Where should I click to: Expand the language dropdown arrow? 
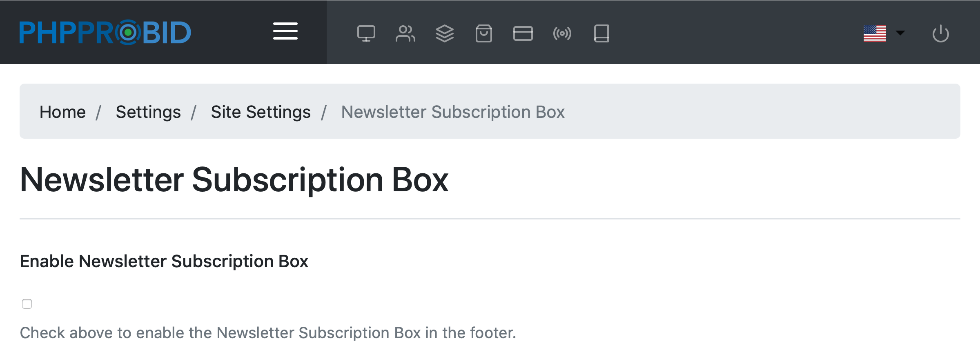(900, 33)
